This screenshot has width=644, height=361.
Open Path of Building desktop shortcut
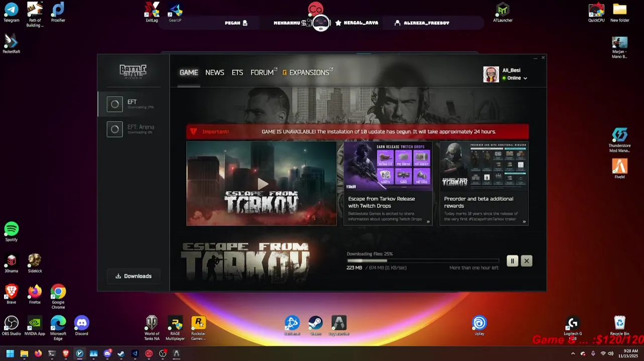click(x=35, y=15)
